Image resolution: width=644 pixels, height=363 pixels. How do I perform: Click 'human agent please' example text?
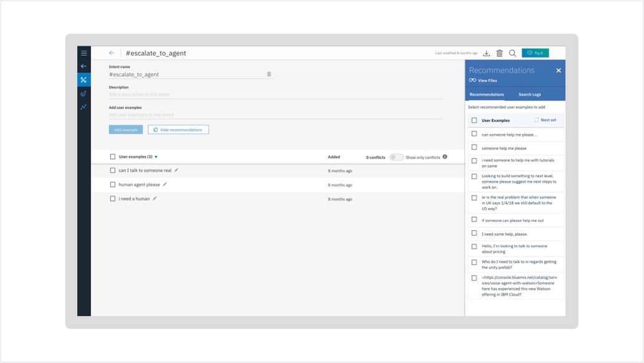[x=139, y=185]
